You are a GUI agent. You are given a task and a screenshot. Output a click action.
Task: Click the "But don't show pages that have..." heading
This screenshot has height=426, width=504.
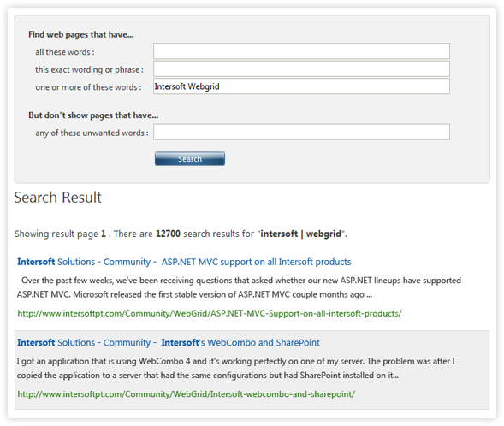93,115
